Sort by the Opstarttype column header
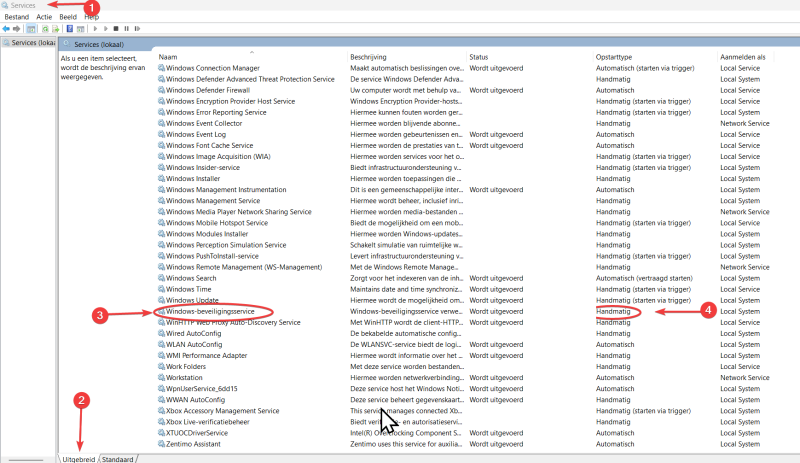The width and height of the screenshot is (800, 463). pos(650,57)
